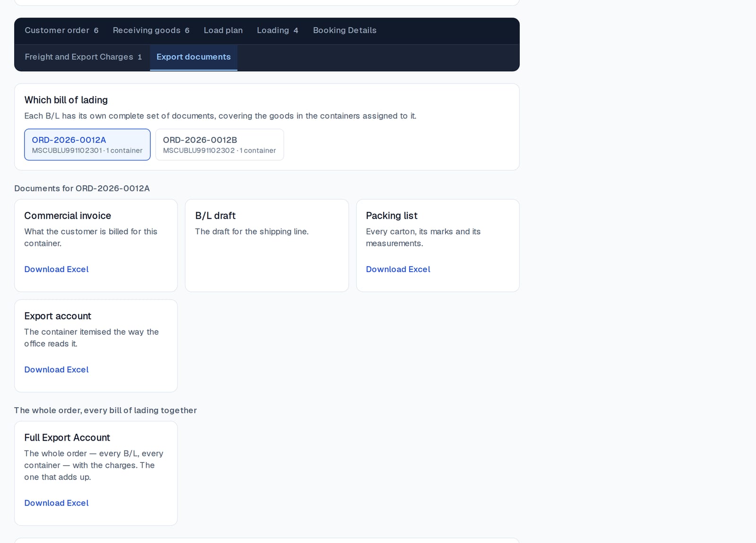Switch to Freight and Export Charges tab
This screenshot has height=543, width=756.
point(83,57)
